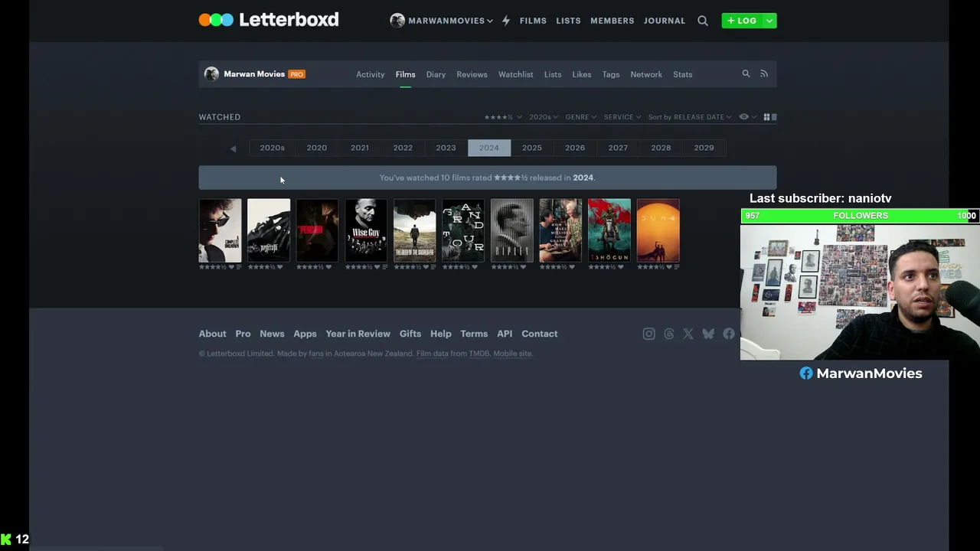Switch to the Activity profile tab
The height and width of the screenshot is (551, 980).
tap(370, 74)
